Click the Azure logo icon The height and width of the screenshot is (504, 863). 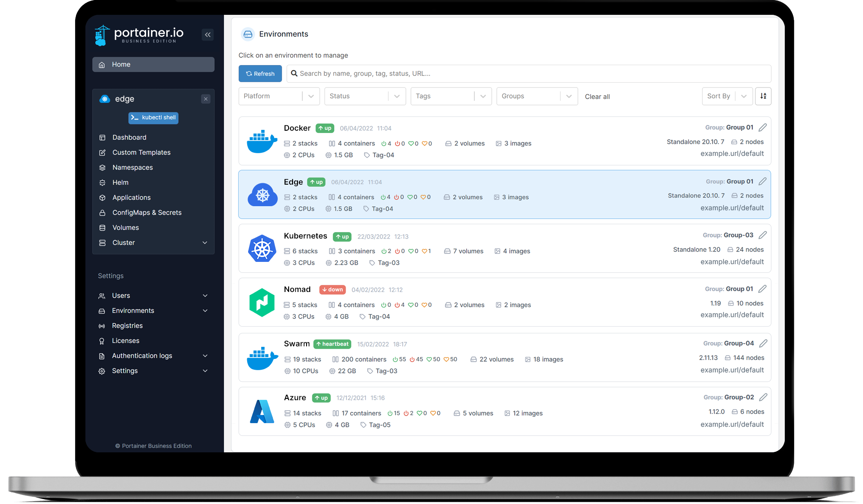[262, 411]
